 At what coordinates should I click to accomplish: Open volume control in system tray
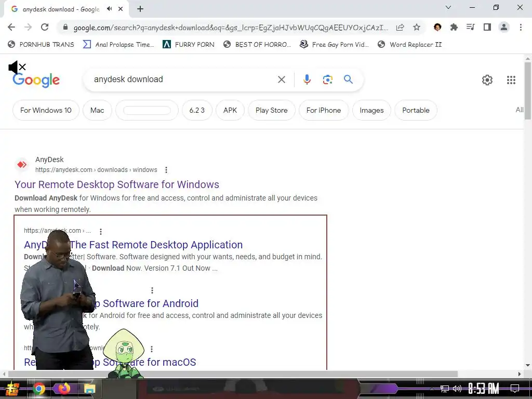457,389
